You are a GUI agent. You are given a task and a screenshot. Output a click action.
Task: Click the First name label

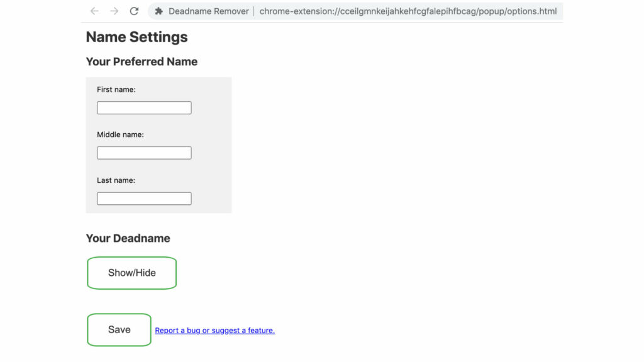click(116, 90)
